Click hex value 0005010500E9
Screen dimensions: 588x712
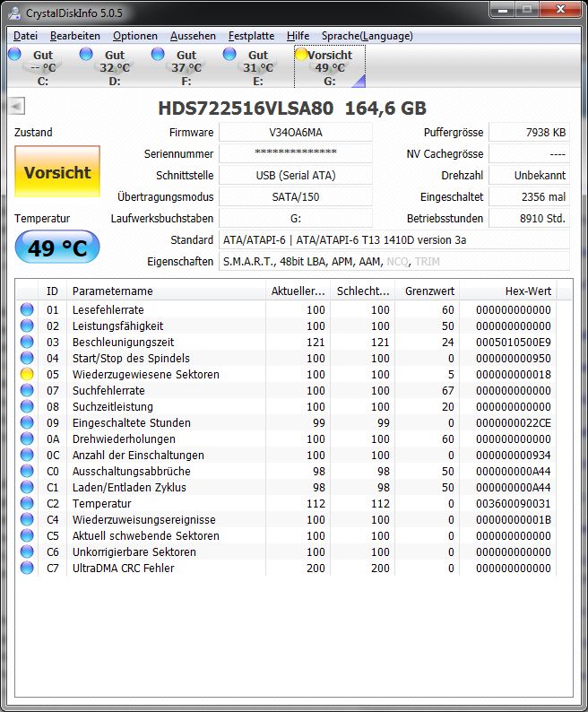pyautogui.click(x=513, y=342)
